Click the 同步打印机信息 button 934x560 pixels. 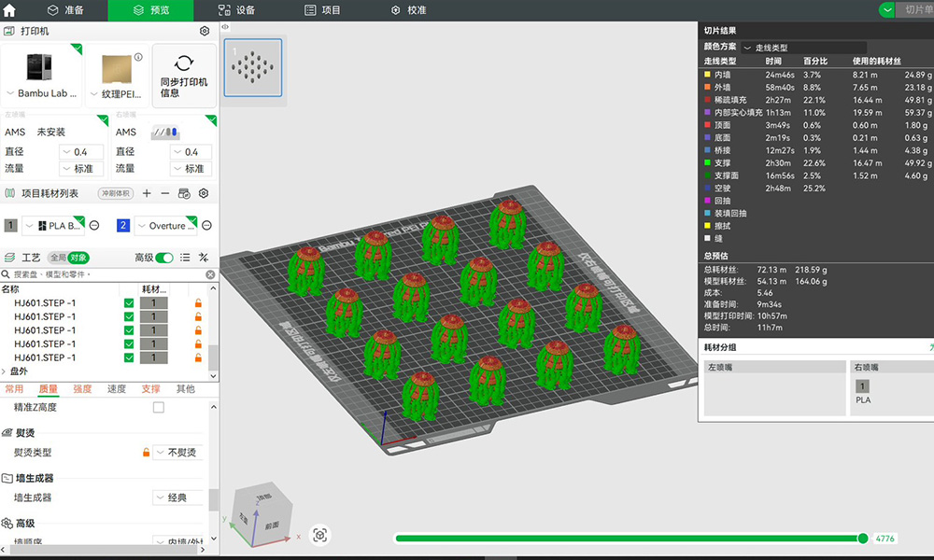183,76
